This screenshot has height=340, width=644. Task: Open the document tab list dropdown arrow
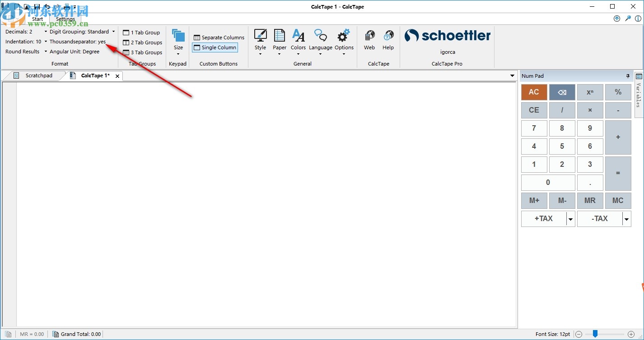coord(512,76)
